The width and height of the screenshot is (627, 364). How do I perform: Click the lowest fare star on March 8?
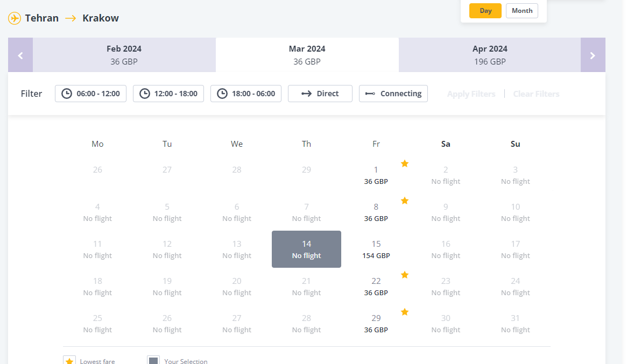[x=405, y=201]
